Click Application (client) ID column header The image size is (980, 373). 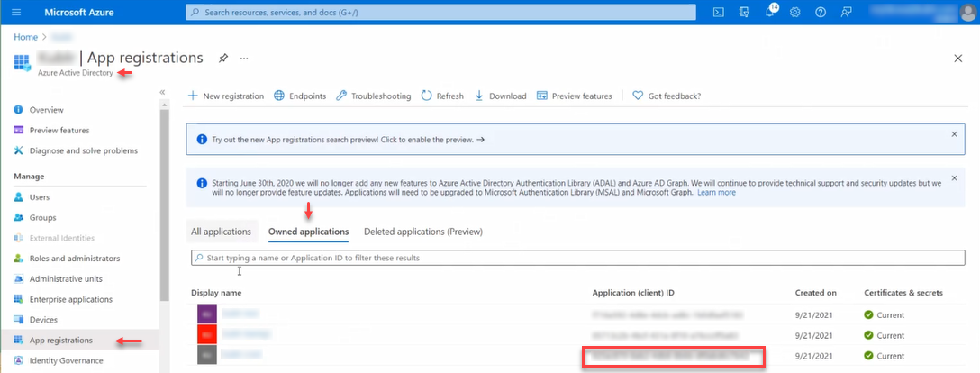(633, 293)
